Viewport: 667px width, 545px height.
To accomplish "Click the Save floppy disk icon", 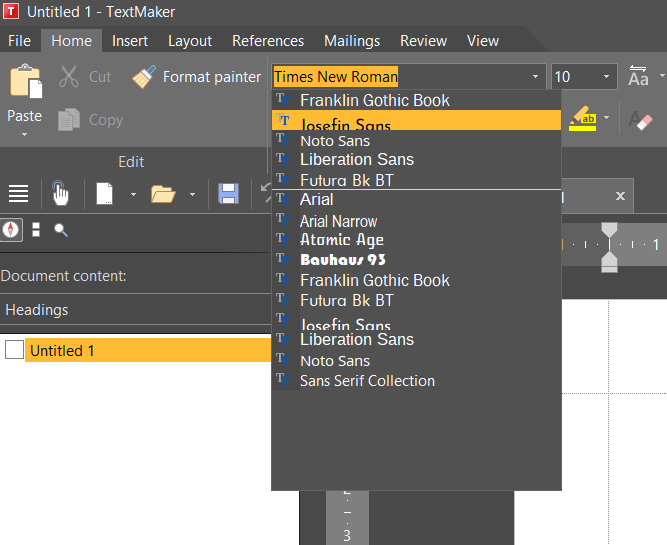I will pos(228,193).
